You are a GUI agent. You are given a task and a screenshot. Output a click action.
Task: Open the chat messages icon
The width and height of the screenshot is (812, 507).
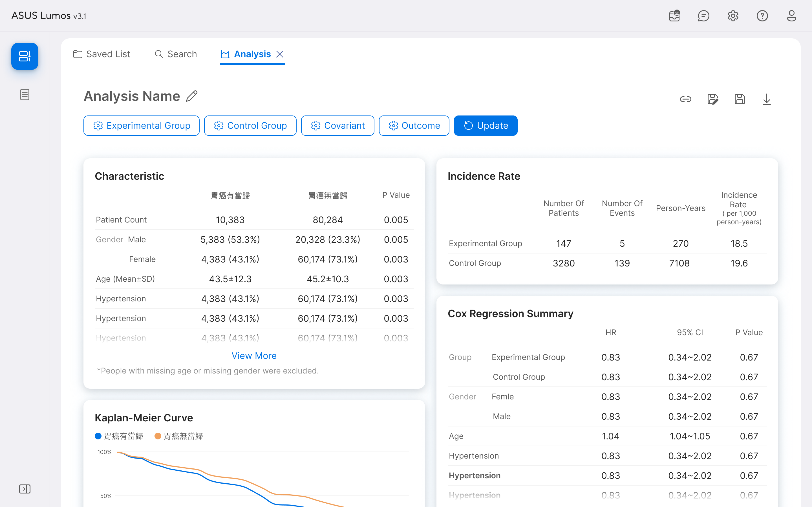(703, 16)
